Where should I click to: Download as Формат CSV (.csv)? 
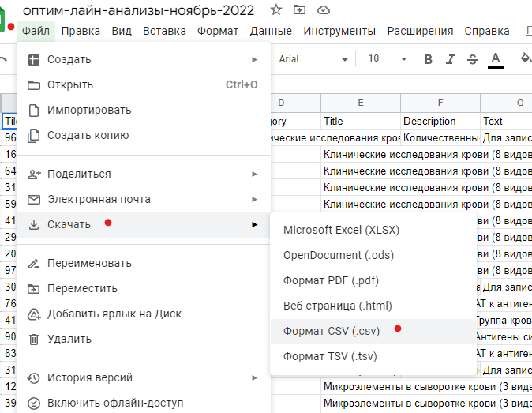click(x=373, y=331)
